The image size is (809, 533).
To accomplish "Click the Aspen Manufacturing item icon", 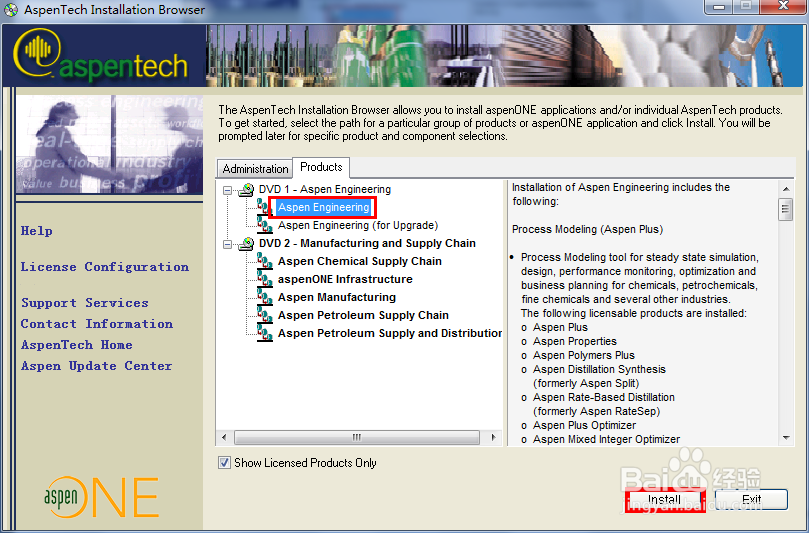I will coord(265,298).
